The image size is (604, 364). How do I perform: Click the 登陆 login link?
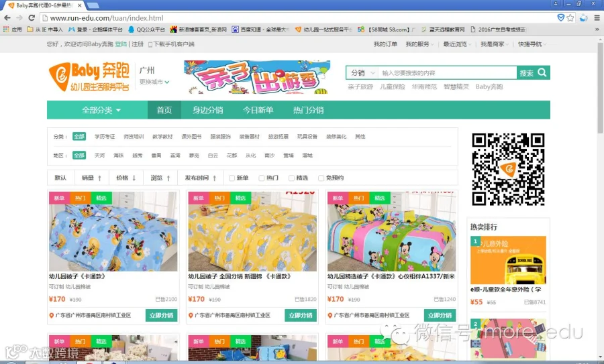[x=121, y=44]
